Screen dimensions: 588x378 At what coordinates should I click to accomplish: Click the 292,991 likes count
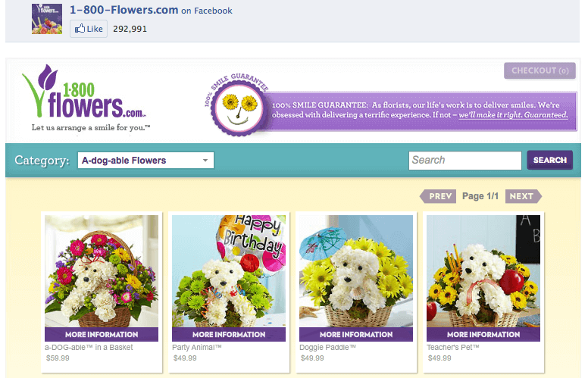[x=130, y=29]
